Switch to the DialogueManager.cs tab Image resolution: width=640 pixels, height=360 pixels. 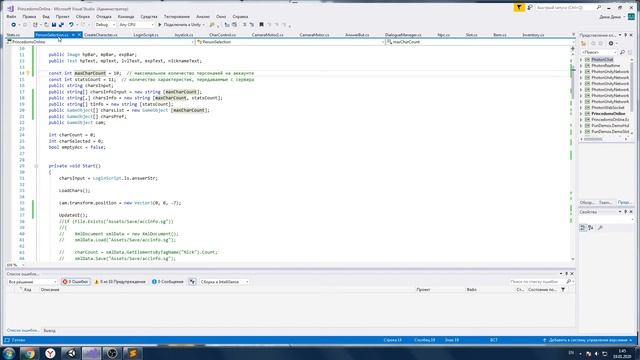coord(403,35)
